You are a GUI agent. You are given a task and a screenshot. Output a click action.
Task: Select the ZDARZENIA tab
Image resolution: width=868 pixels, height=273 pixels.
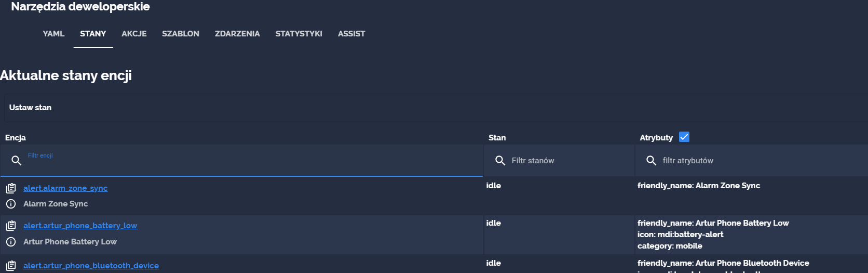click(237, 34)
